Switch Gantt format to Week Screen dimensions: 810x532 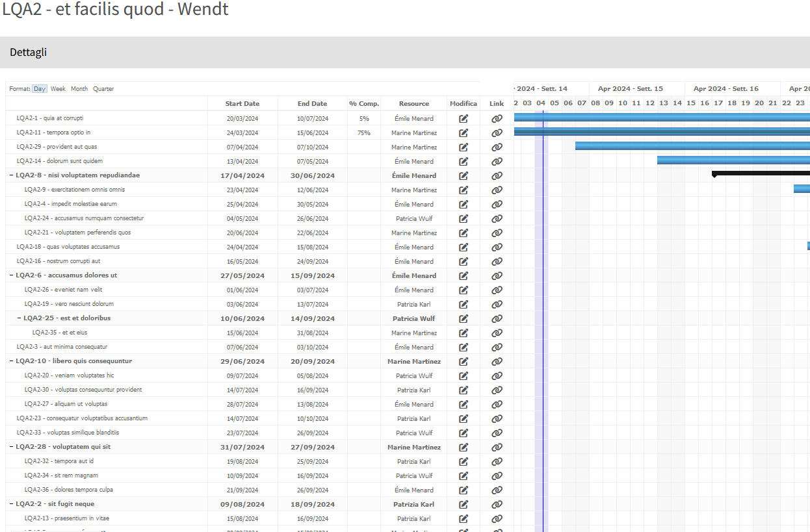tap(58, 89)
